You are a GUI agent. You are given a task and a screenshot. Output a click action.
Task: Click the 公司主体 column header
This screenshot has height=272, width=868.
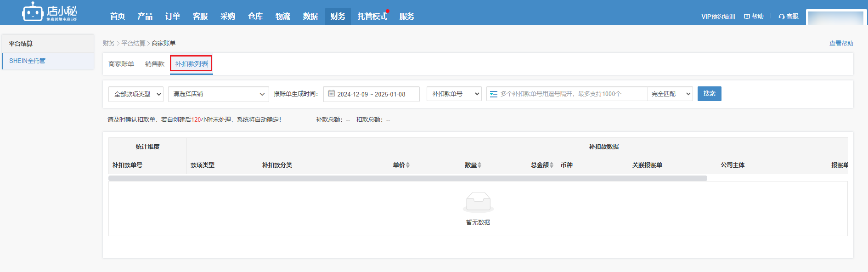tap(733, 165)
